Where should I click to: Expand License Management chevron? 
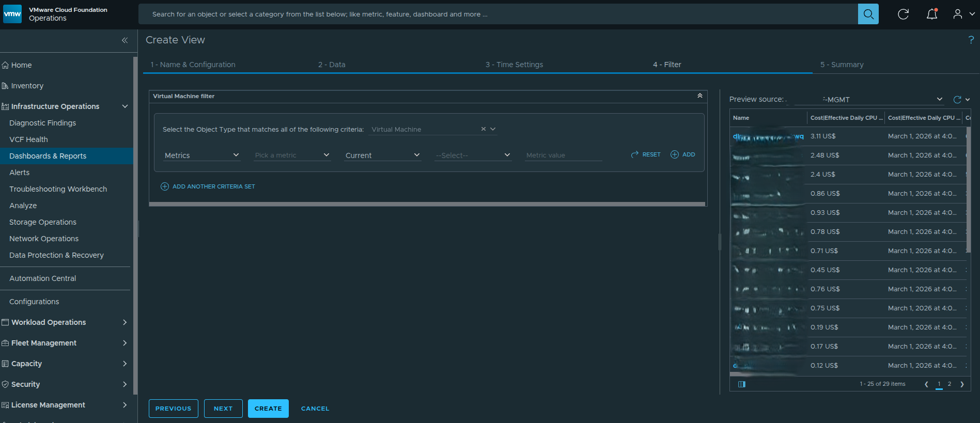click(x=125, y=405)
